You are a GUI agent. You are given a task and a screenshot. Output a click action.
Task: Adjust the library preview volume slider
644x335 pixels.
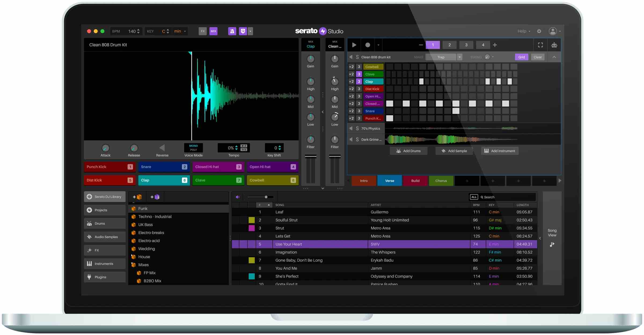266,197
